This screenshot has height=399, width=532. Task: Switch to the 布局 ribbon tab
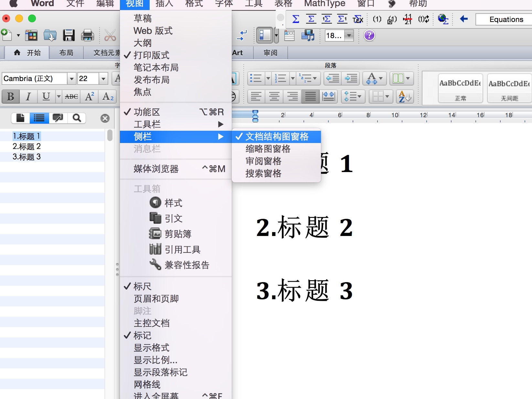click(x=66, y=53)
